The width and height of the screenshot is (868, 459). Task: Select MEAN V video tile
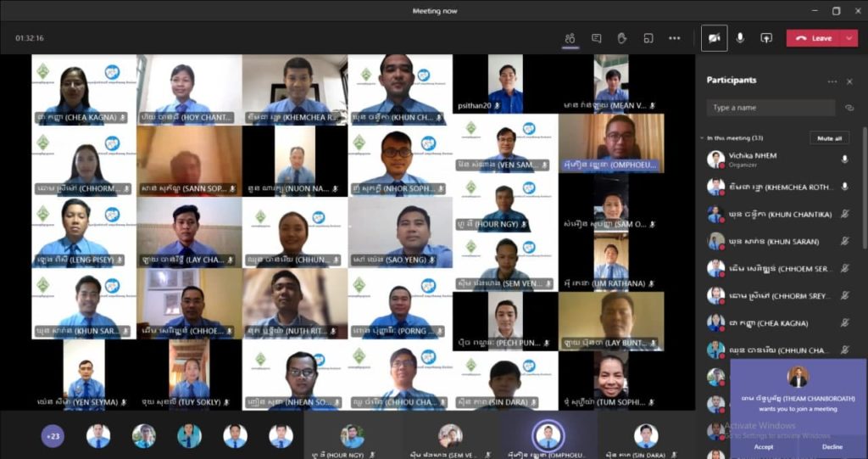[611, 84]
